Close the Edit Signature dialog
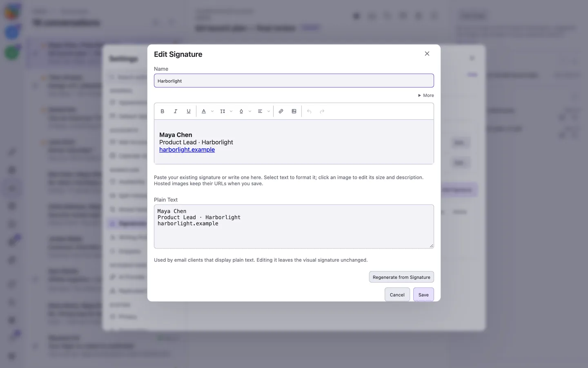Screen dimensions: 588x368 point(427,54)
